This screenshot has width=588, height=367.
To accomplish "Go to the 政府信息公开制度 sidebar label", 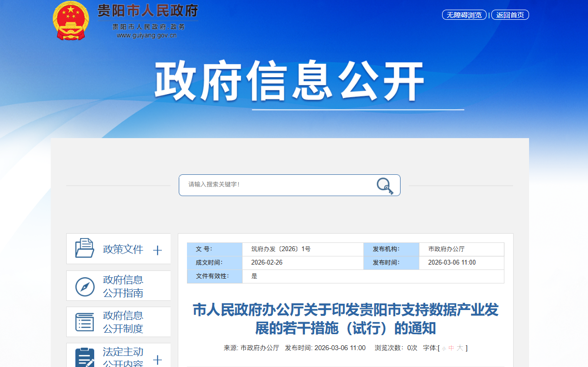I will pos(123,322).
